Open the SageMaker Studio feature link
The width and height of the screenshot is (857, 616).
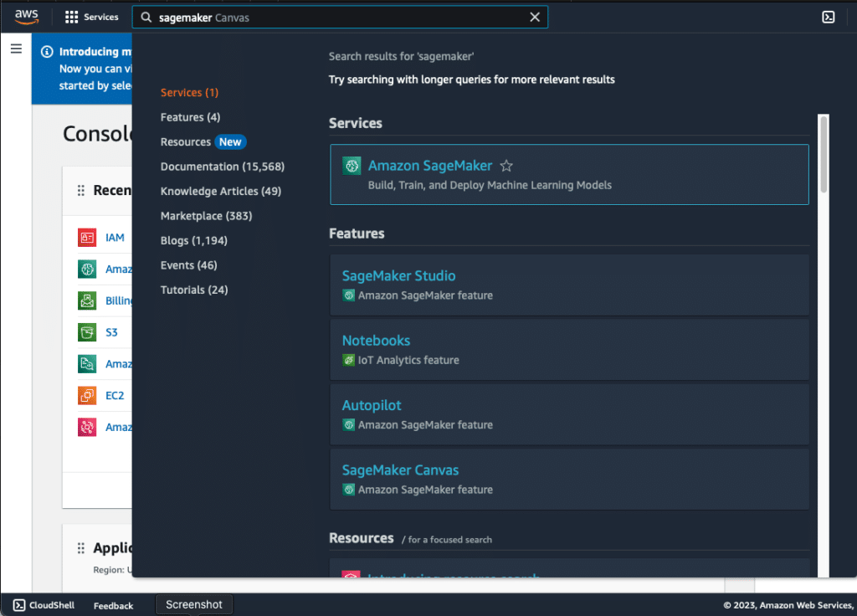coord(399,276)
